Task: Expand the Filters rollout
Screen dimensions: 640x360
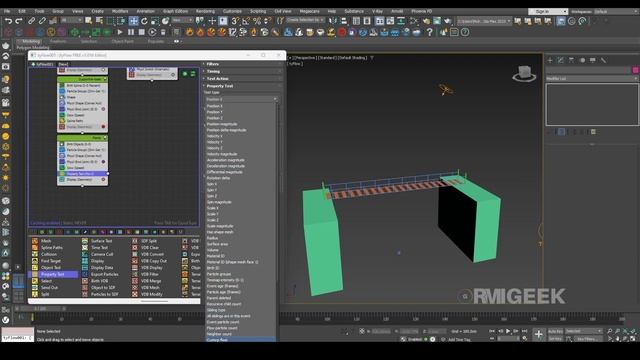Action: 242,64
